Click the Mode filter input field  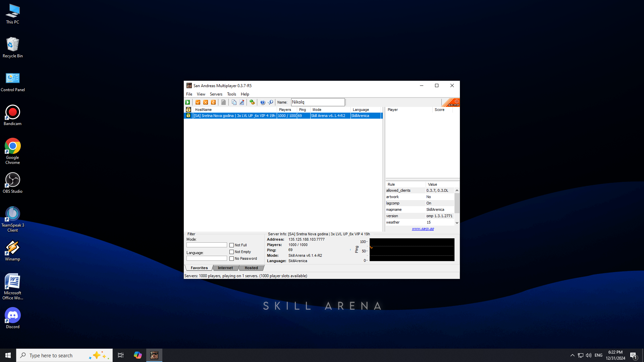(x=207, y=245)
